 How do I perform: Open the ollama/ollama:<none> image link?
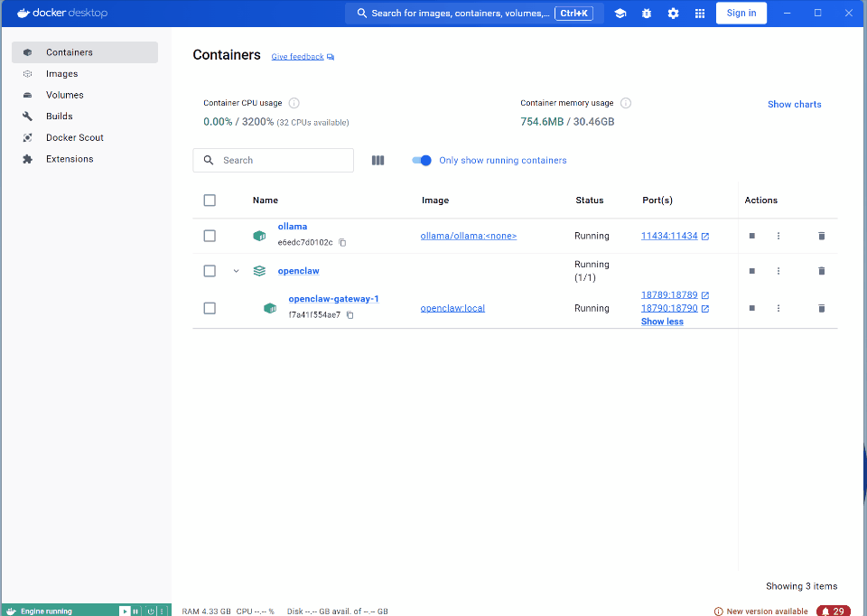pyautogui.click(x=469, y=236)
